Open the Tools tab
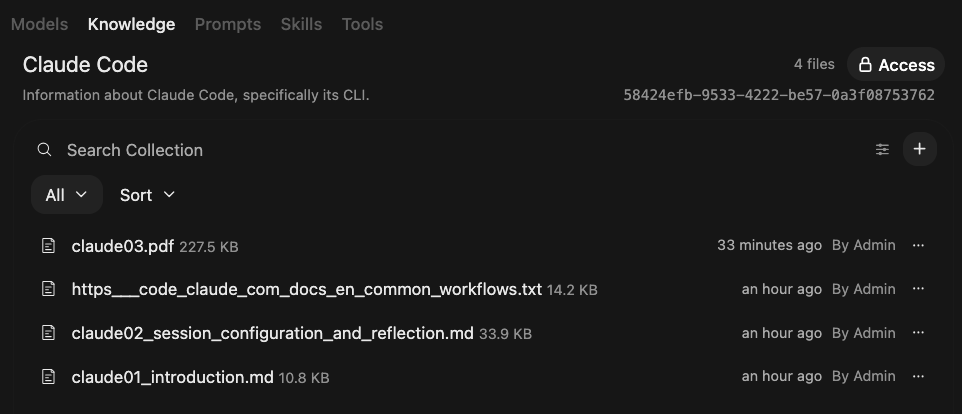This screenshot has height=414, width=962. click(362, 25)
